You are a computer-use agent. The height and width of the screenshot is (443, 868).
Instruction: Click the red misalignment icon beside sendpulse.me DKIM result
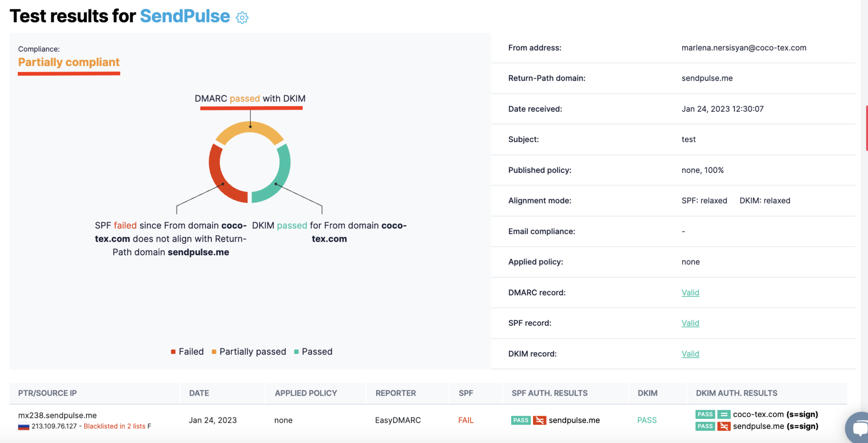[724, 426]
